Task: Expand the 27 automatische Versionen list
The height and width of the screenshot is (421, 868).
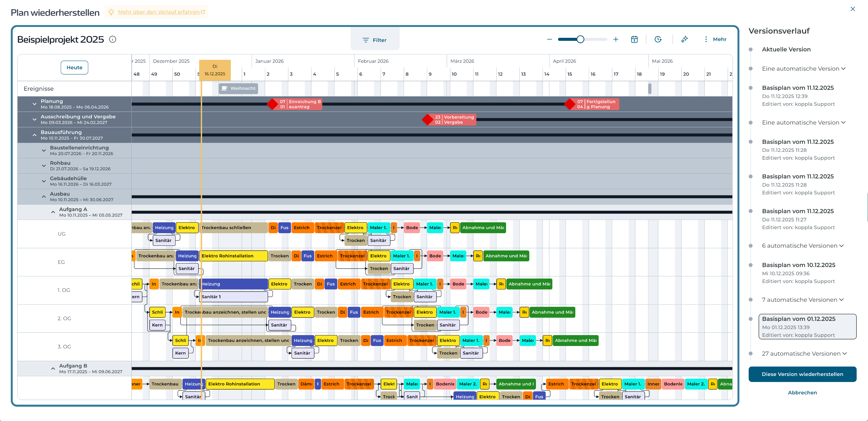Action: [804, 354]
